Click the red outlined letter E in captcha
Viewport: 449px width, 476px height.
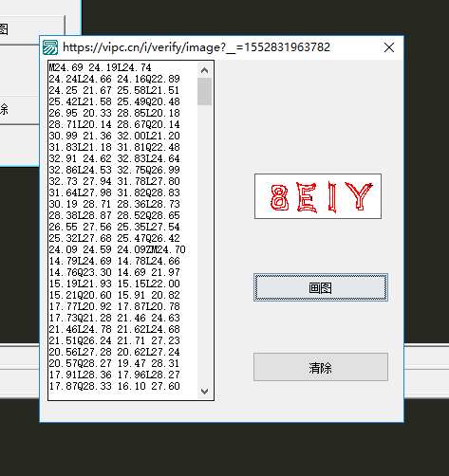pyautogui.click(x=307, y=197)
